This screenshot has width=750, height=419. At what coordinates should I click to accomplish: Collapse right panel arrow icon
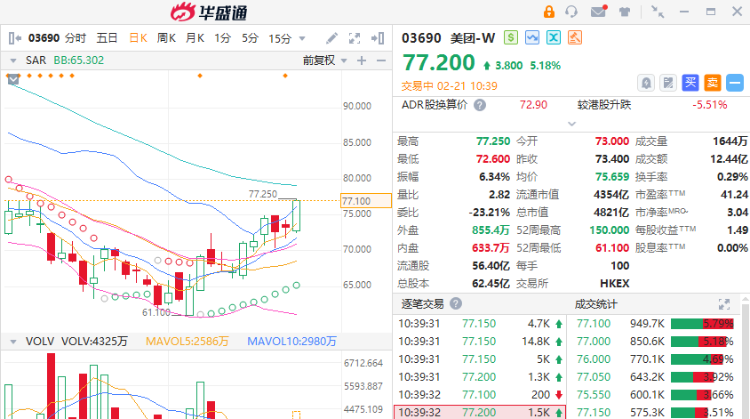tap(378, 38)
